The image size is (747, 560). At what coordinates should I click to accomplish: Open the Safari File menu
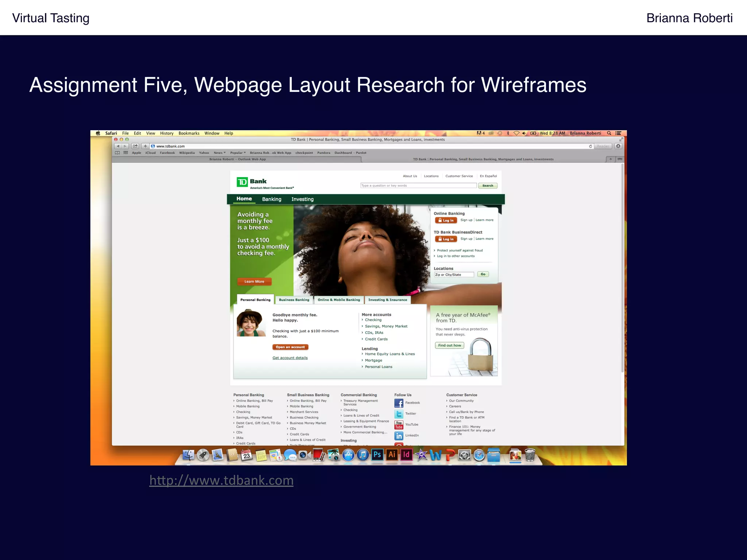coord(125,133)
